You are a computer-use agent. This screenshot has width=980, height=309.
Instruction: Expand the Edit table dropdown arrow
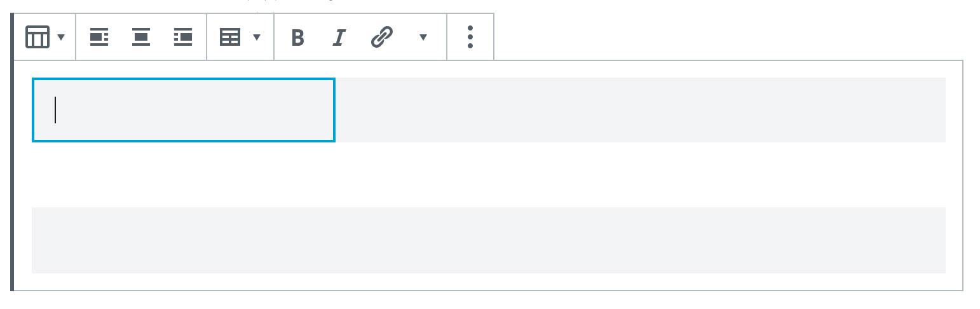click(257, 38)
